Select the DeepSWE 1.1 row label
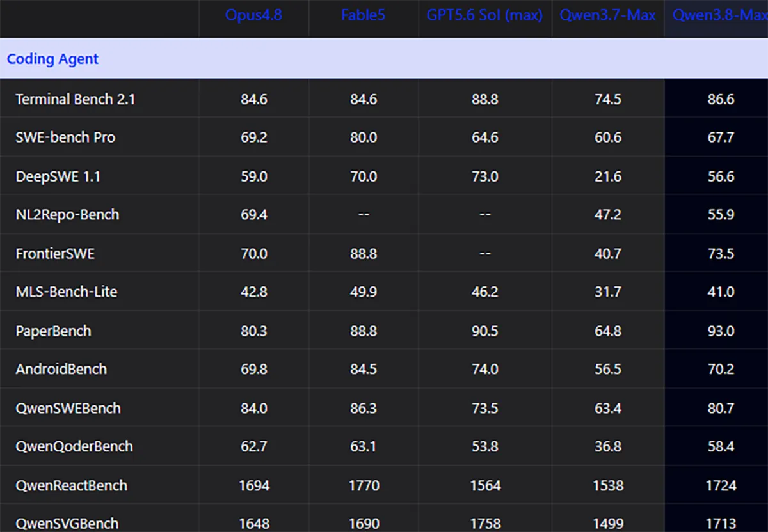The image size is (768, 532). pos(58,176)
